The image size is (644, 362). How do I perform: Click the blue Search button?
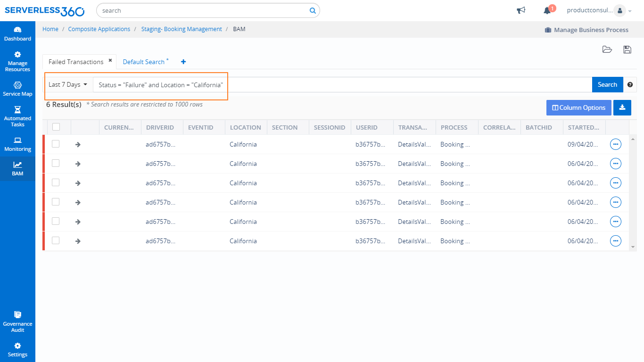coord(607,85)
